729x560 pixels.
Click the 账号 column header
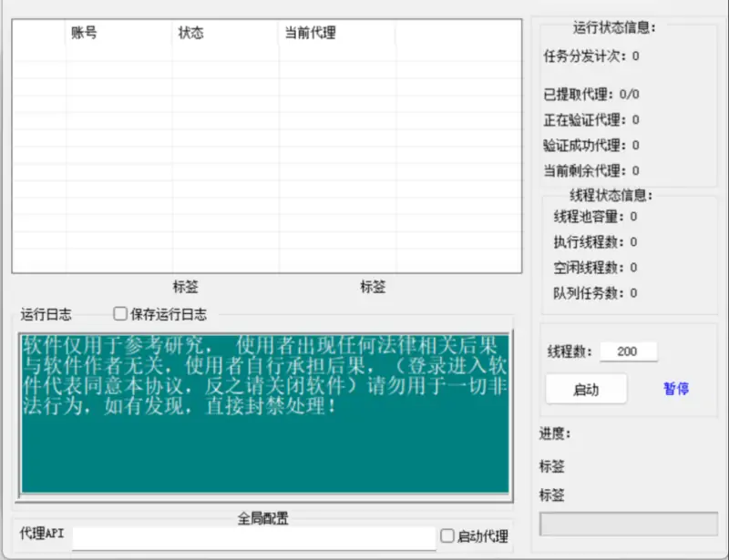click(x=118, y=34)
